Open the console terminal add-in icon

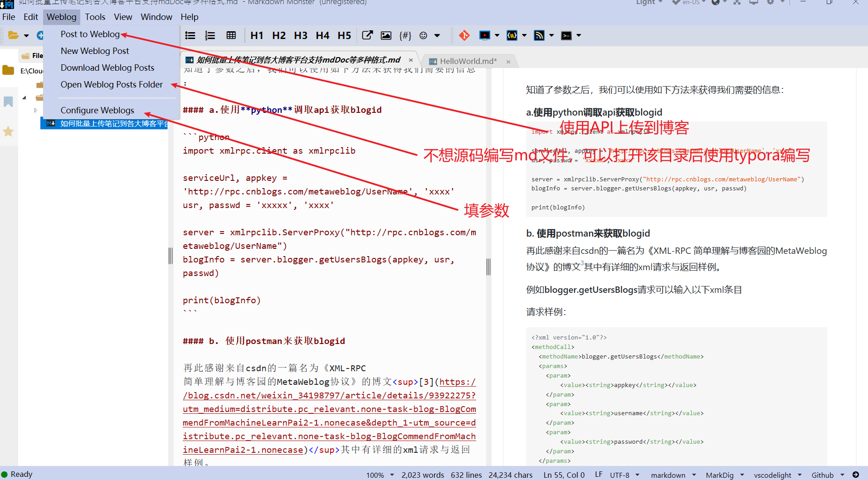pyautogui.click(x=566, y=35)
